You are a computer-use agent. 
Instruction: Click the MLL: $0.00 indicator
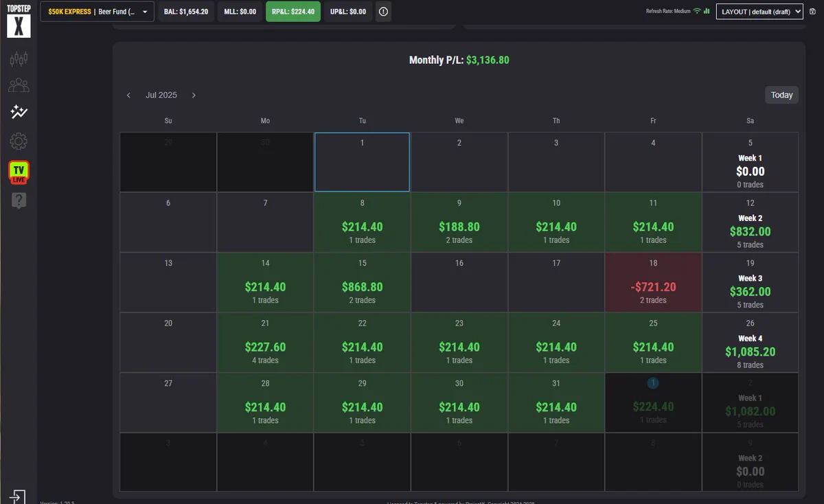tap(240, 12)
